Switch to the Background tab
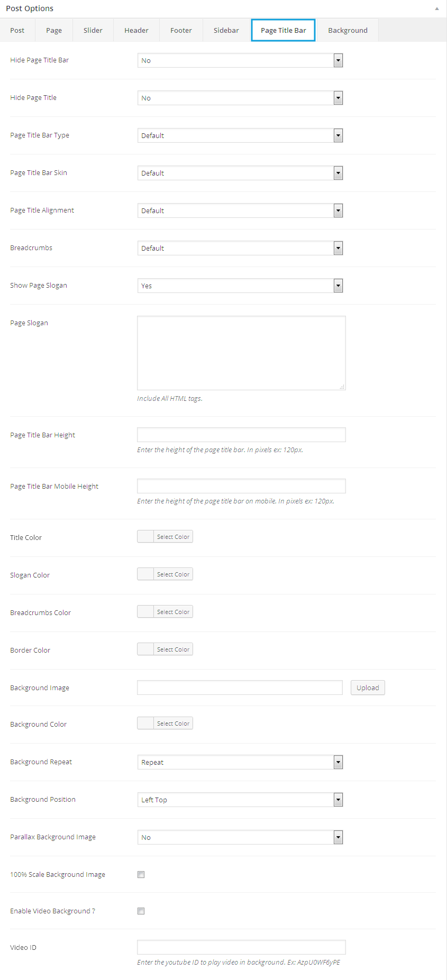The image size is (447, 980). click(348, 31)
